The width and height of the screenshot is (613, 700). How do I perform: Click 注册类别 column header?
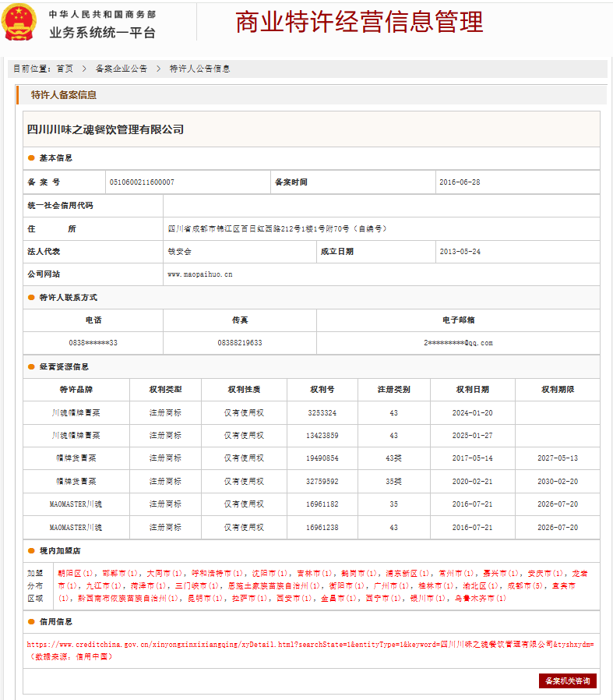[x=393, y=390]
